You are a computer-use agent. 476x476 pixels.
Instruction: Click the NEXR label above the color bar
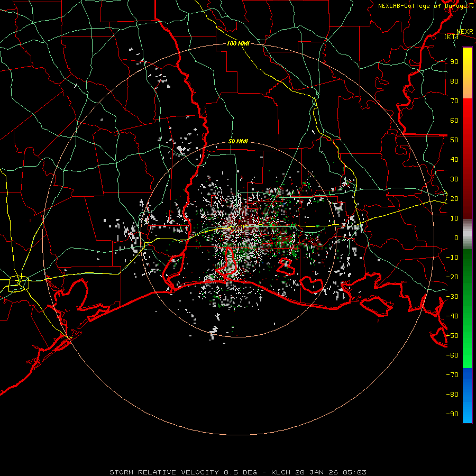click(x=464, y=31)
